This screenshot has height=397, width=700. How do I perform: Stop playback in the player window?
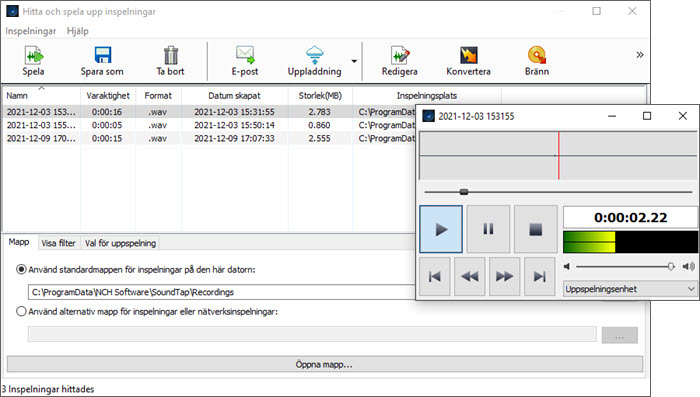pos(536,229)
